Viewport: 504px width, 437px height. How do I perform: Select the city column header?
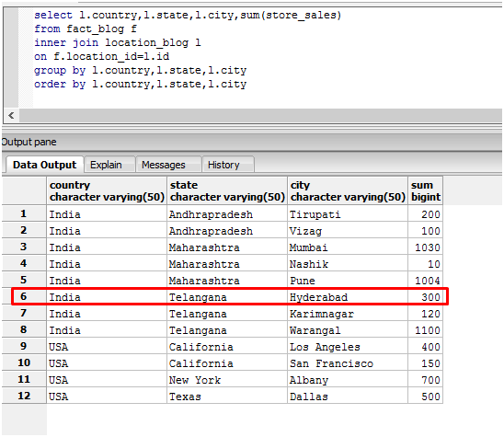click(348, 190)
